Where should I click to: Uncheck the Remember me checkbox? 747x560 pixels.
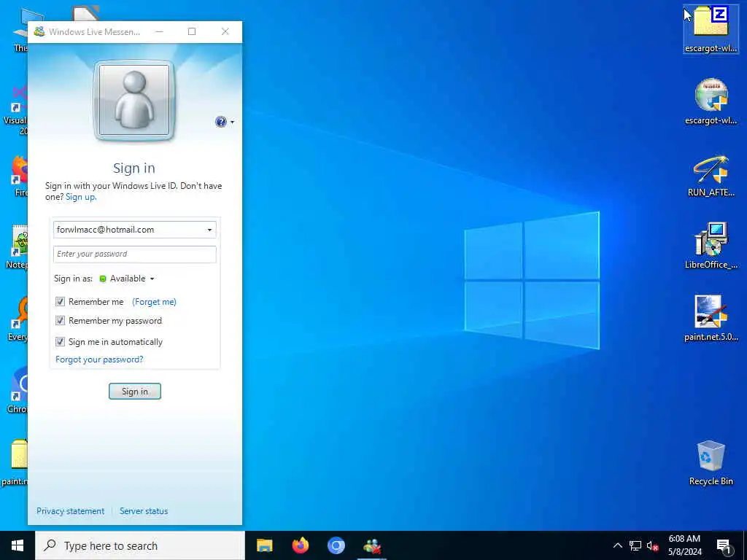pos(60,301)
